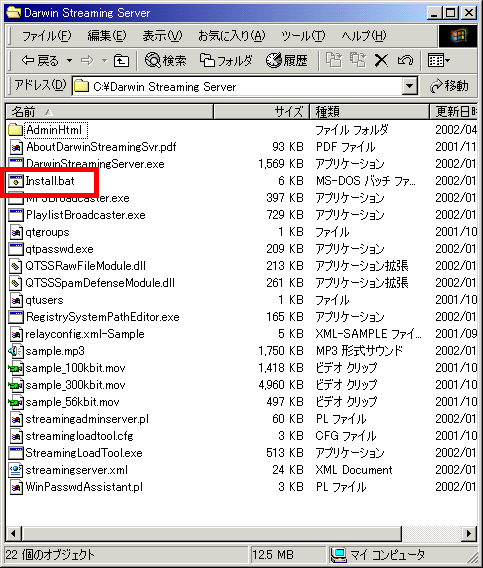The image size is (483, 568).
Task: Click the horizontal scrollbar thumb
Action: coord(212,534)
